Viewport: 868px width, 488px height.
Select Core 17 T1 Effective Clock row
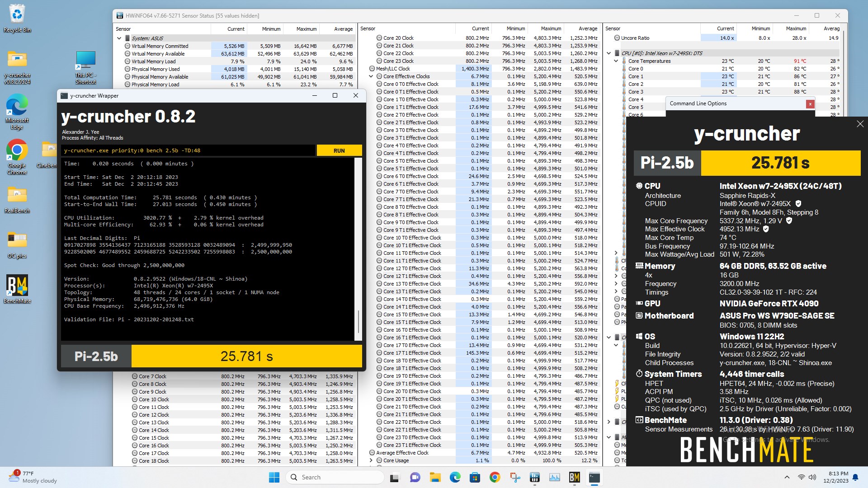coord(480,353)
